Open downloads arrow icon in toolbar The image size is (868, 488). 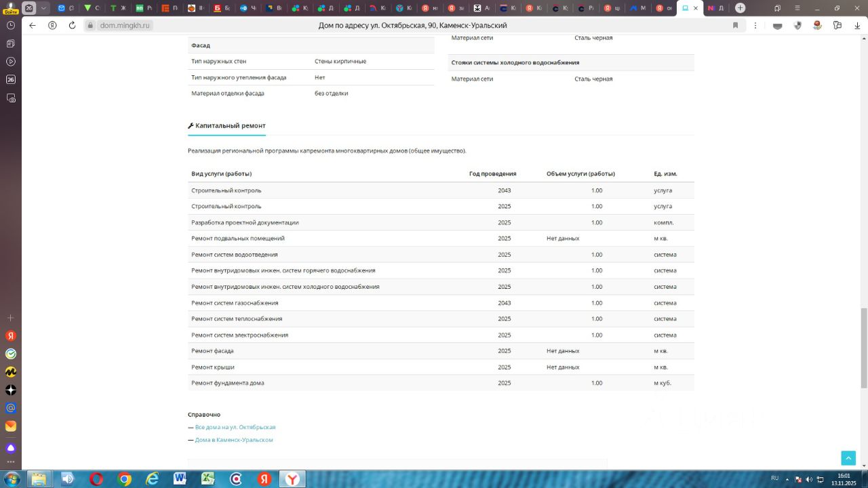click(x=856, y=25)
